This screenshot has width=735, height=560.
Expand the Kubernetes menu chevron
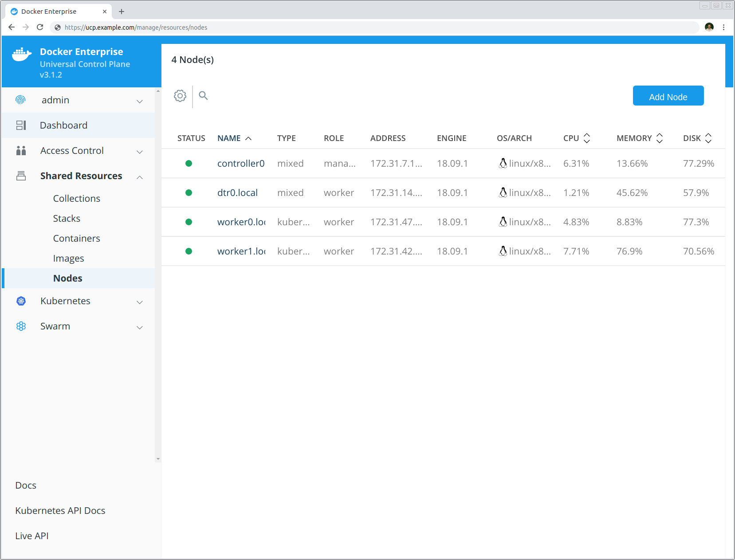click(x=140, y=302)
